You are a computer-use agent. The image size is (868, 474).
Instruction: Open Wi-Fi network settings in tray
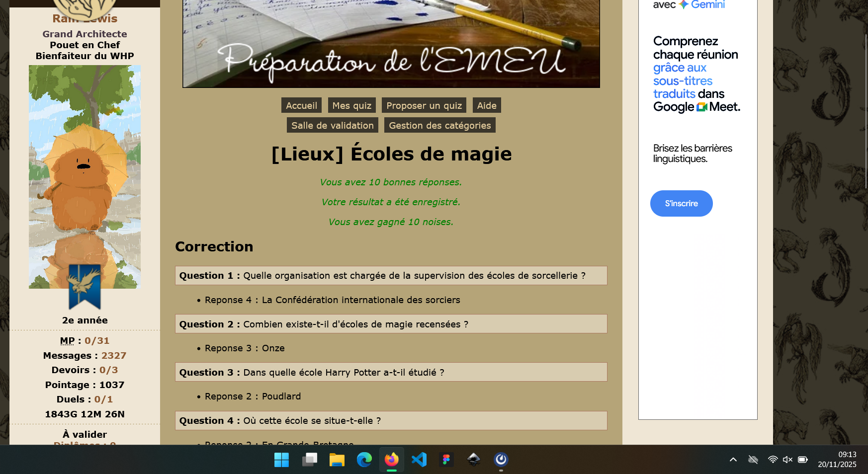coord(773,460)
